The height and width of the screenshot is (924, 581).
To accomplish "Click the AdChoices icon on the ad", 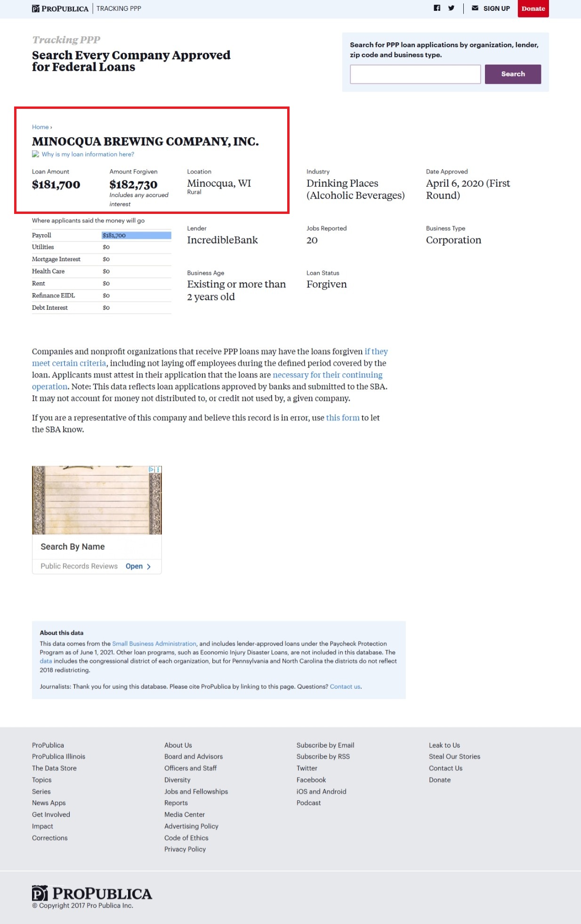I will [152, 469].
